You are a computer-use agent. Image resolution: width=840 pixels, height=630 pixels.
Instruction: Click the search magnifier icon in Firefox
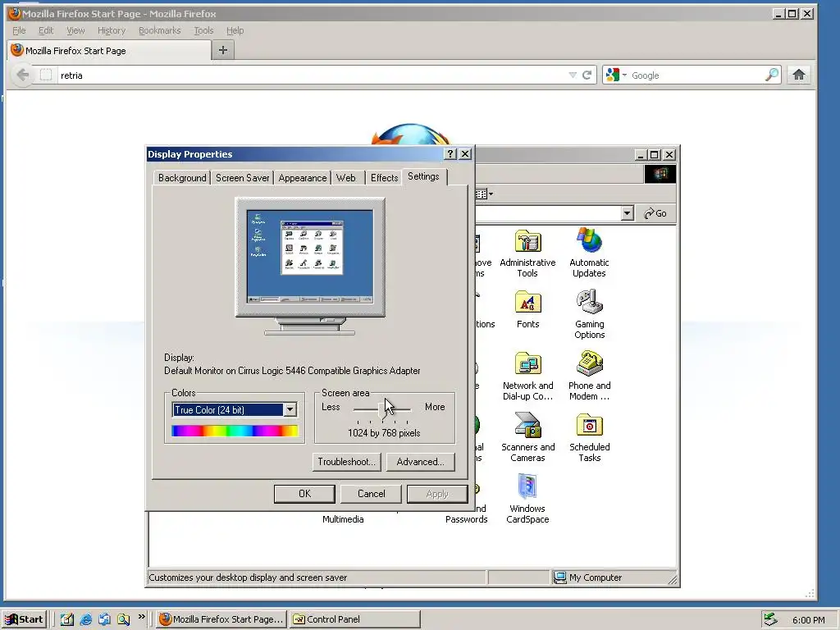(x=771, y=75)
